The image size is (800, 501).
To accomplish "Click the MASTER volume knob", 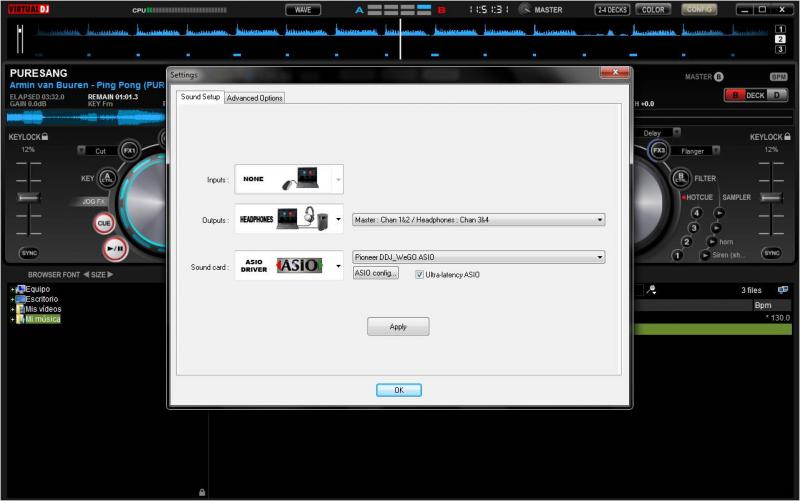I will [x=524, y=10].
